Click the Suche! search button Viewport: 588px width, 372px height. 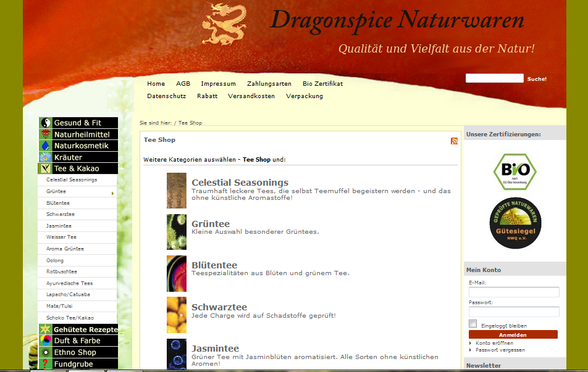click(537, 79)
